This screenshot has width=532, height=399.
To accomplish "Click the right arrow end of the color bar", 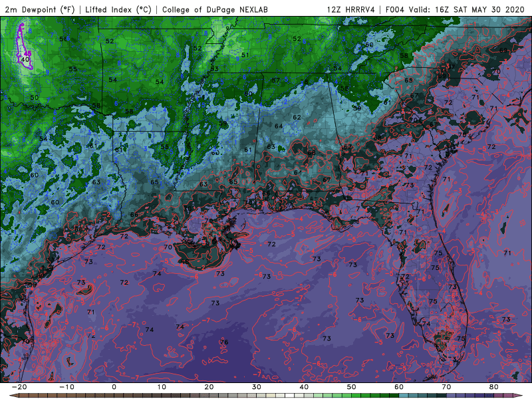I will 519,395.
